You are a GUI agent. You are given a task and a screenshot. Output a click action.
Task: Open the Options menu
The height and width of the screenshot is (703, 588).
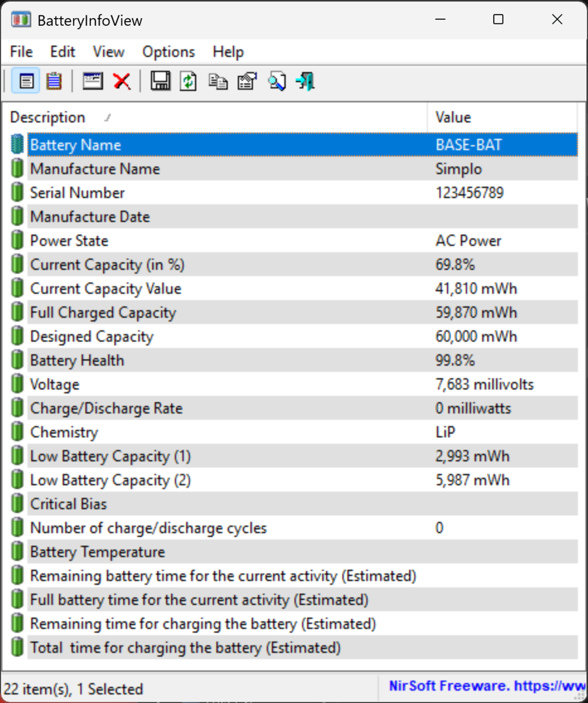168,52
